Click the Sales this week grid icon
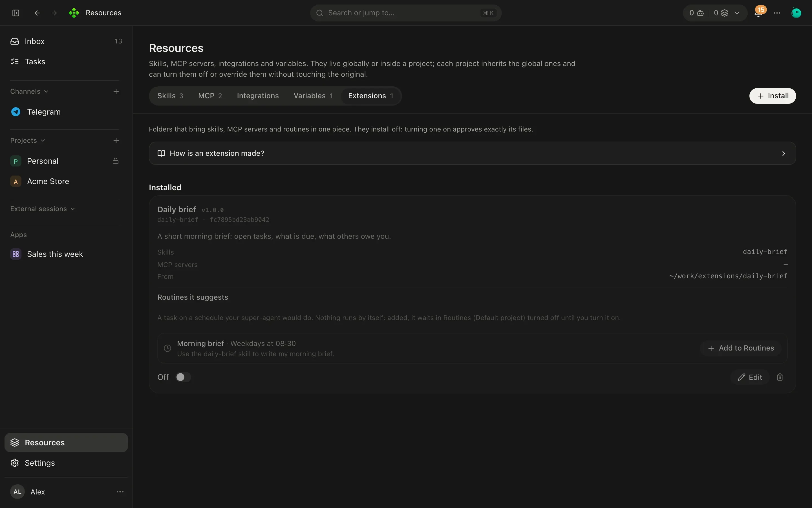 coord(16,254)
